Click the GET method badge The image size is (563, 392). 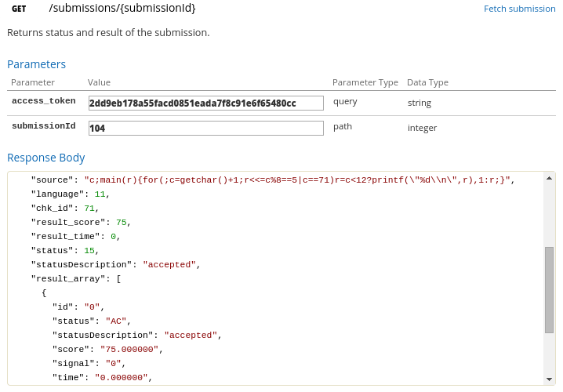[x=19, y=9]
